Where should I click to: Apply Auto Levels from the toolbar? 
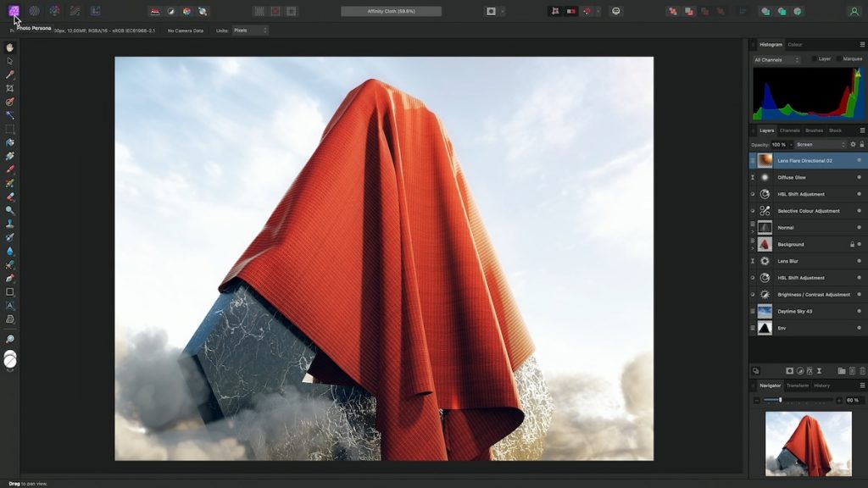[155, 11]
